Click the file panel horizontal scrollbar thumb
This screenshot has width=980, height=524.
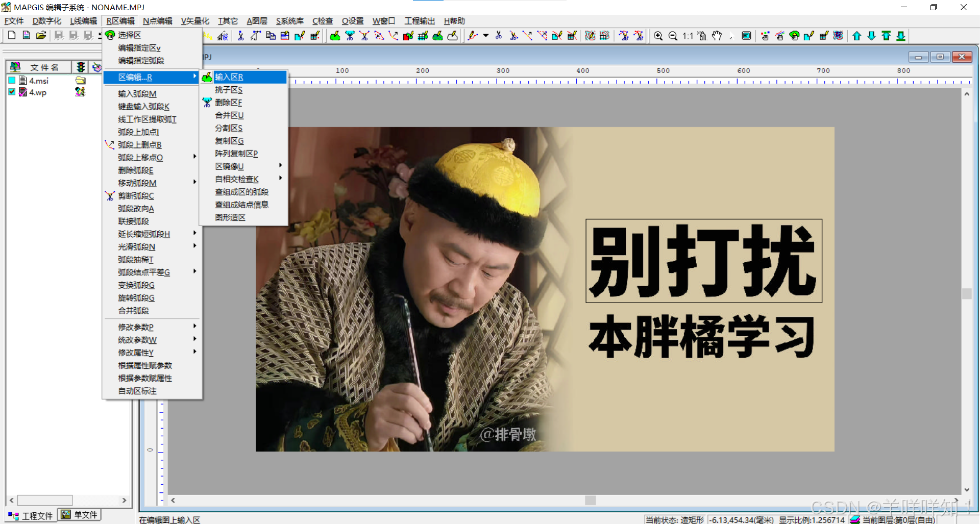point(45,501)
